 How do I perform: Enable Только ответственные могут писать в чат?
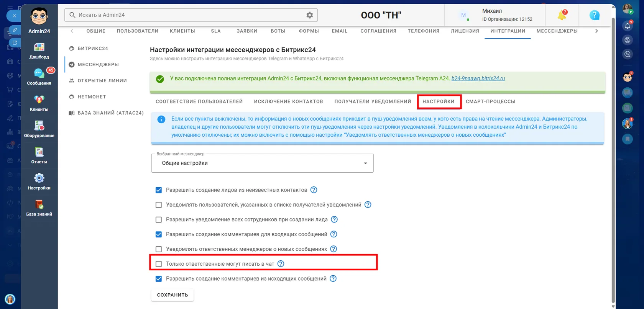click(159, 264)
